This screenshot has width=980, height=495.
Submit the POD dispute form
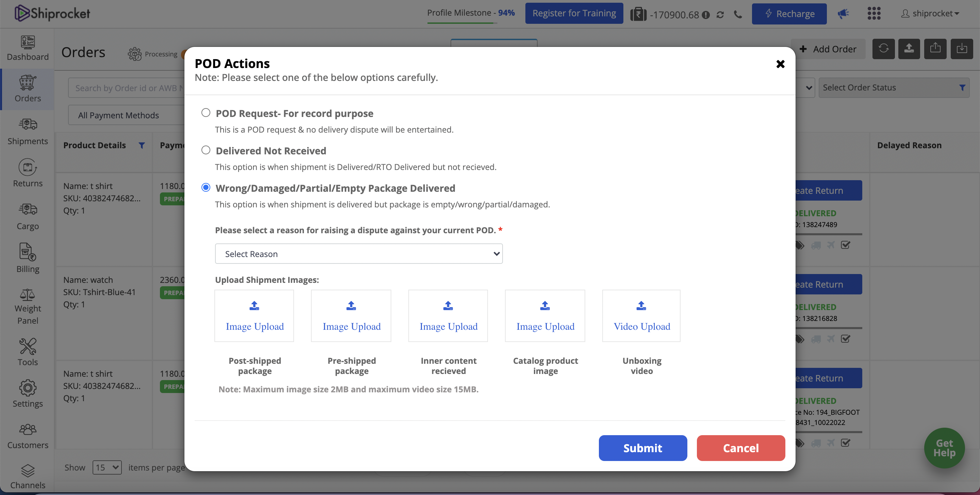point(642,448)
